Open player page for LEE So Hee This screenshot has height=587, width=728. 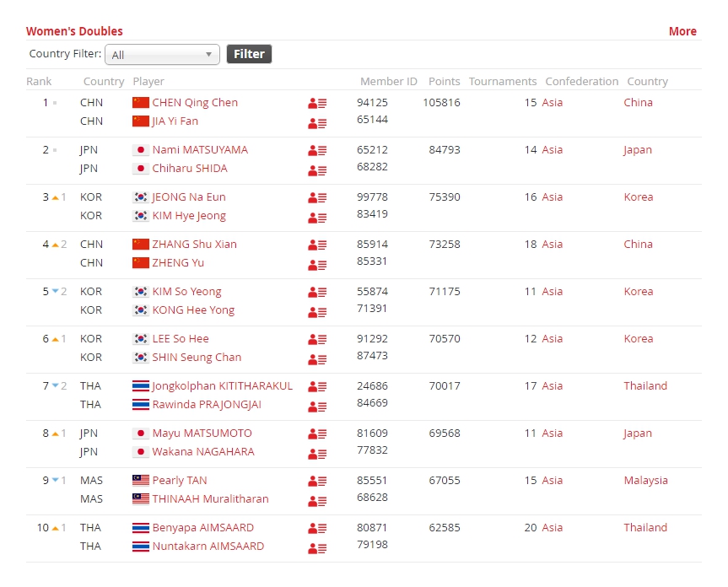[181, 339]
